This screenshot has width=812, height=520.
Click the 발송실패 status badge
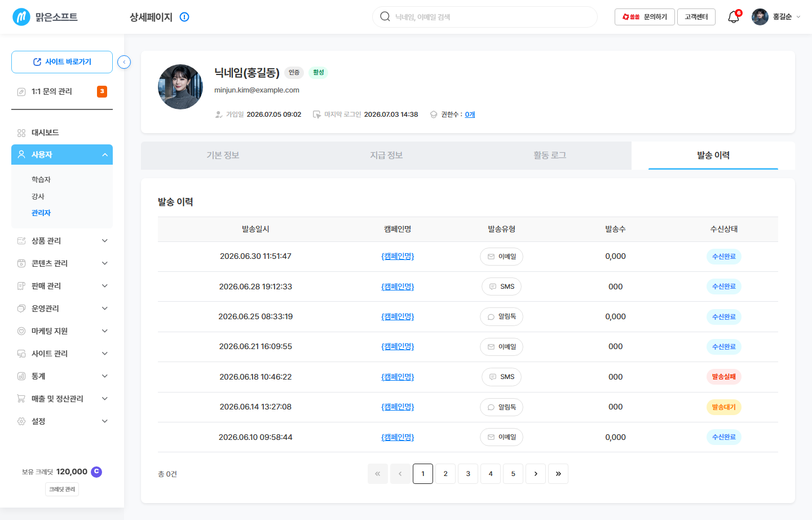point(723,377)
